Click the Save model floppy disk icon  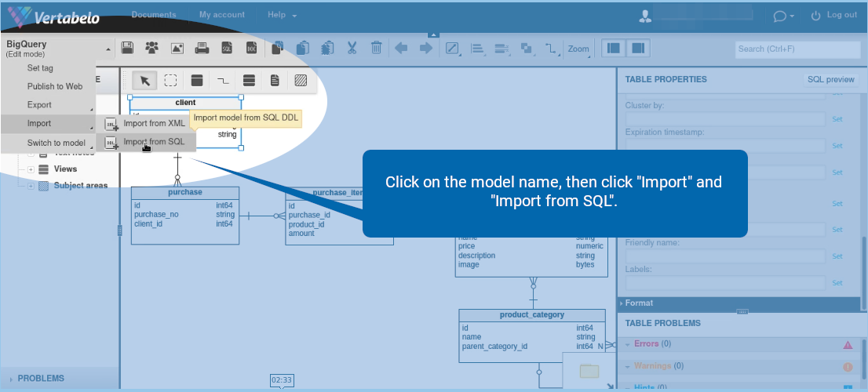point(127,48)
